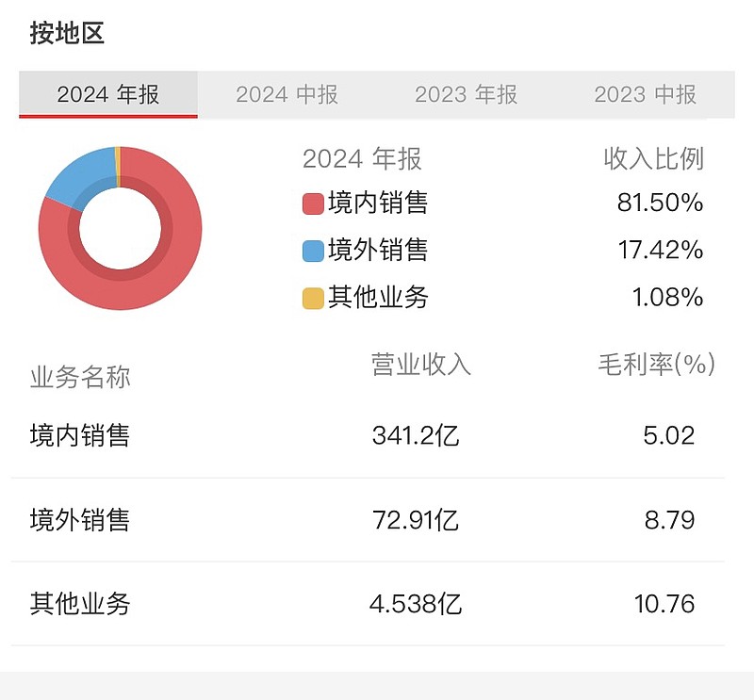
Task: Select the 境外销售 table row
Action: 368,519
